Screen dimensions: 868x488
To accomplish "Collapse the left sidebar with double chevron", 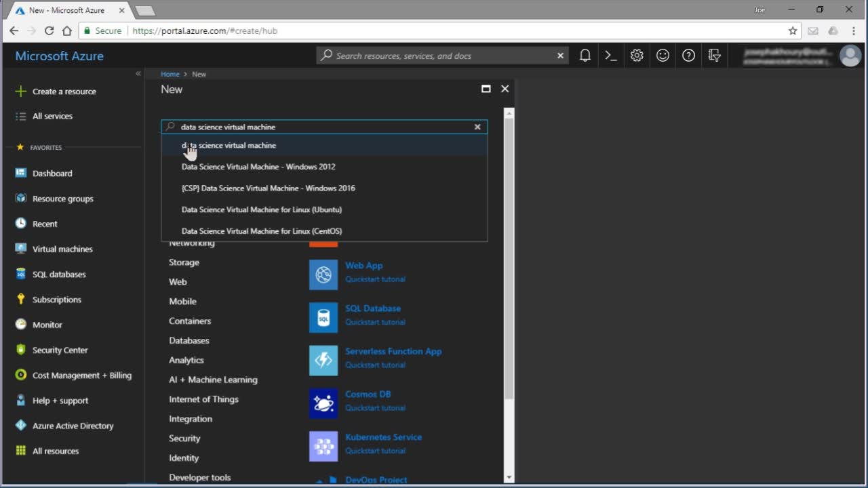I will tap(138, 74).
